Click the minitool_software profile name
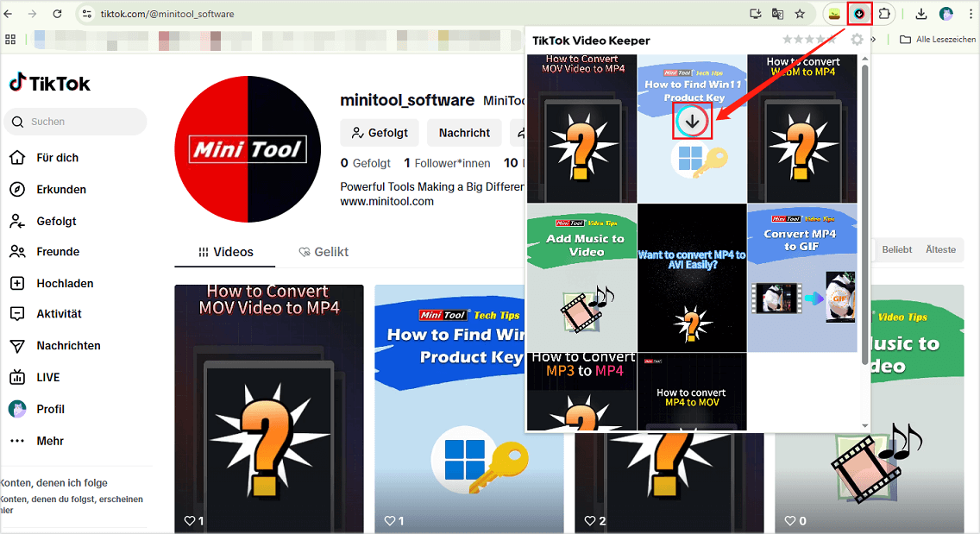 (x=407, y=100)
